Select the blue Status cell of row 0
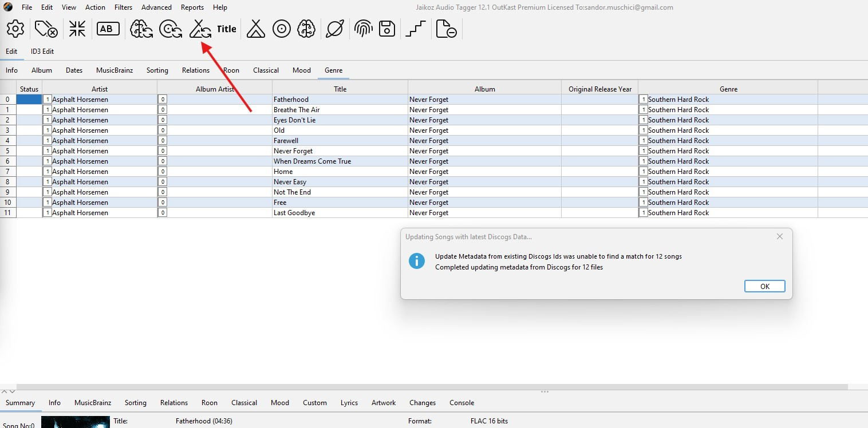The image size is (868, 428). click(x=29, y=100)
